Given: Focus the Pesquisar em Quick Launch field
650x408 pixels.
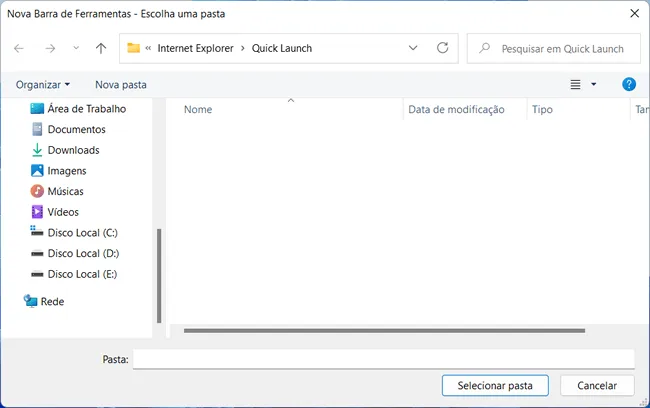Looking at the screenshot, I should [x=554, y=49].
